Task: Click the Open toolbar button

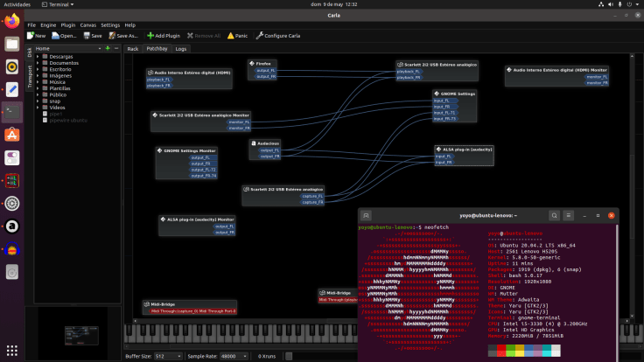Action: click(x=63, y=36)
